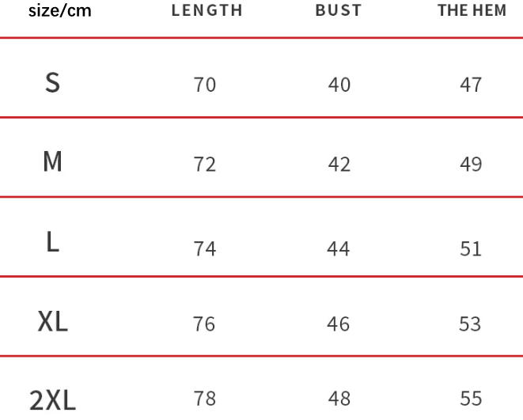The image size is (523, 420).
Task: Select THE HEM column header
Action: [x=472, y=11]
